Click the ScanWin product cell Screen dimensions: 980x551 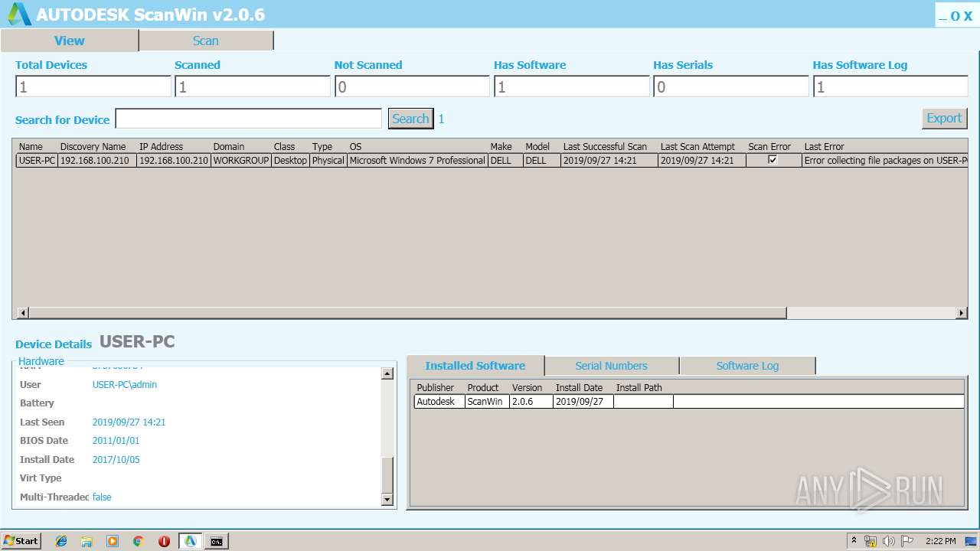click(487, 401)
